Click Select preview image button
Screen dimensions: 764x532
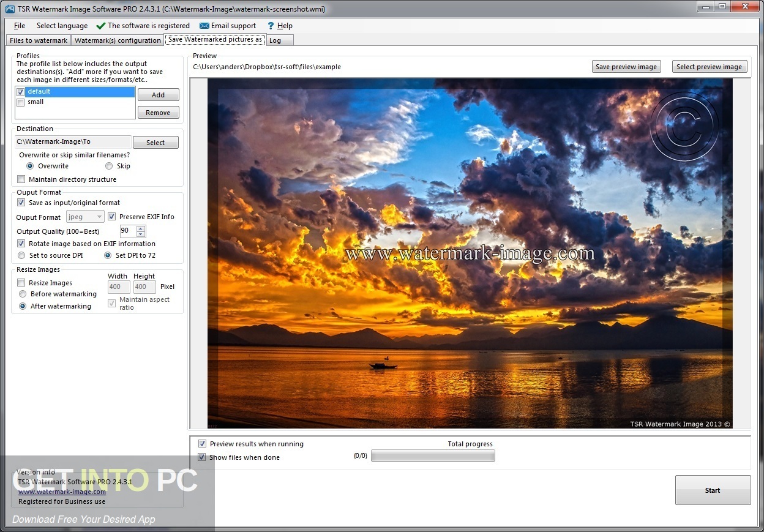[710, 67]
